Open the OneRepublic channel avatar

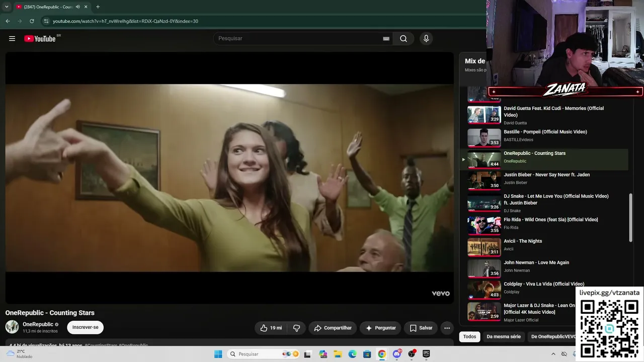pos(12,327)
